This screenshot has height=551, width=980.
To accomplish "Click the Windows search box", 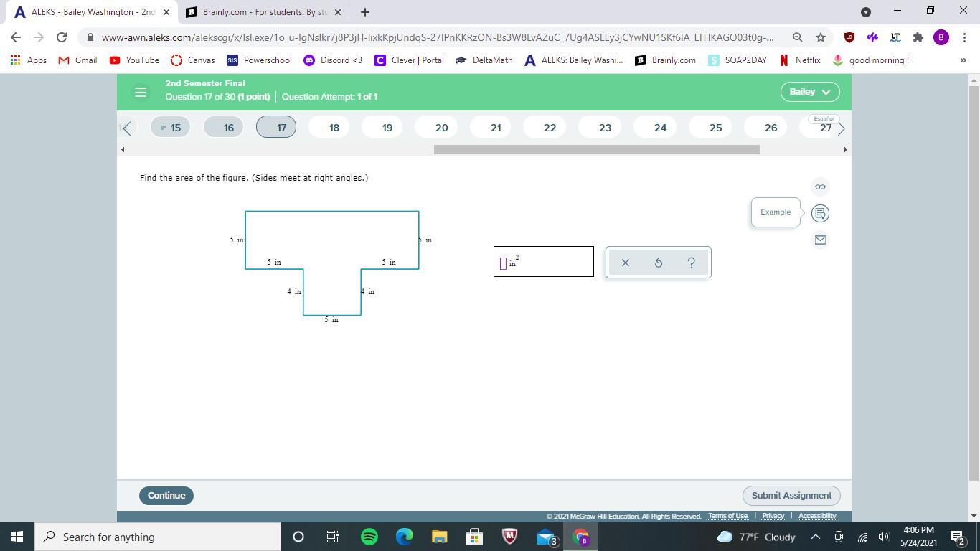I will (158, 537).
